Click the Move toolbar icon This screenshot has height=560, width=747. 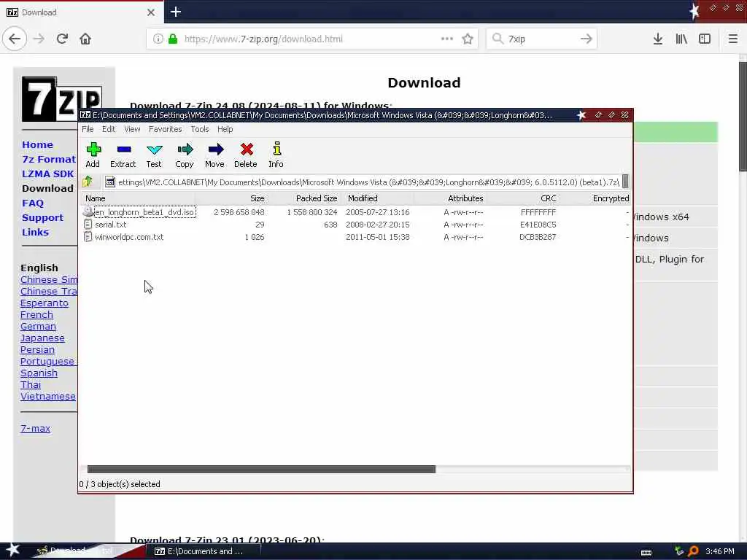pos(215,155)
